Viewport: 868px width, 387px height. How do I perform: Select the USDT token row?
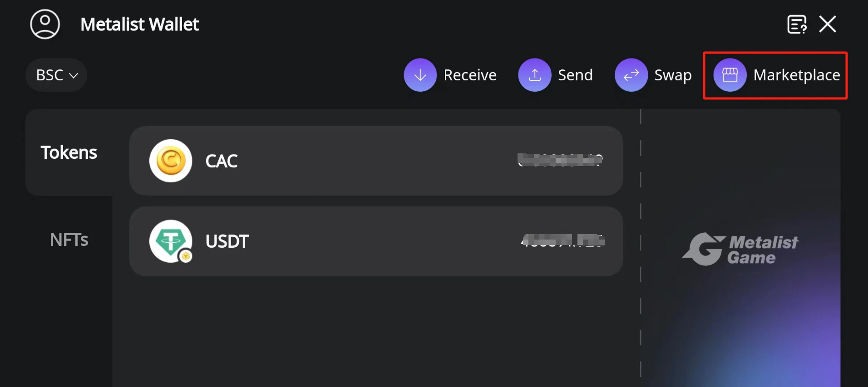[376, 241]
